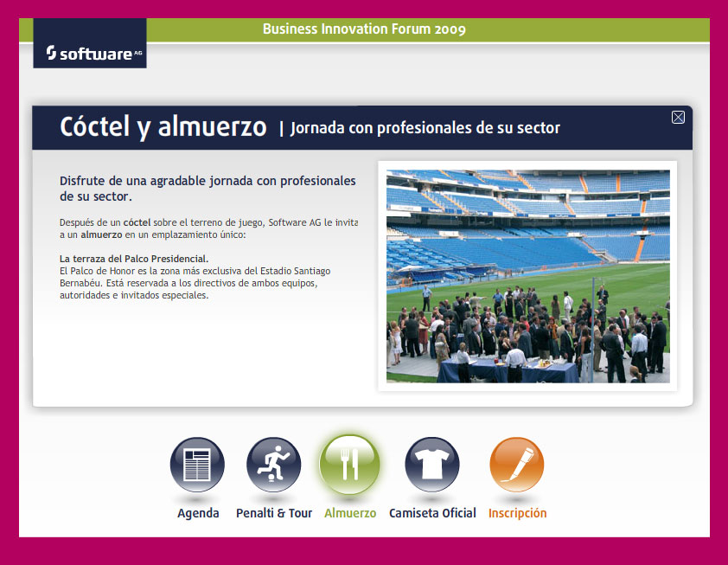Click the Agenda newspaper icon
This screenshot has width=728, height=565.
click(x=197, y=465)
